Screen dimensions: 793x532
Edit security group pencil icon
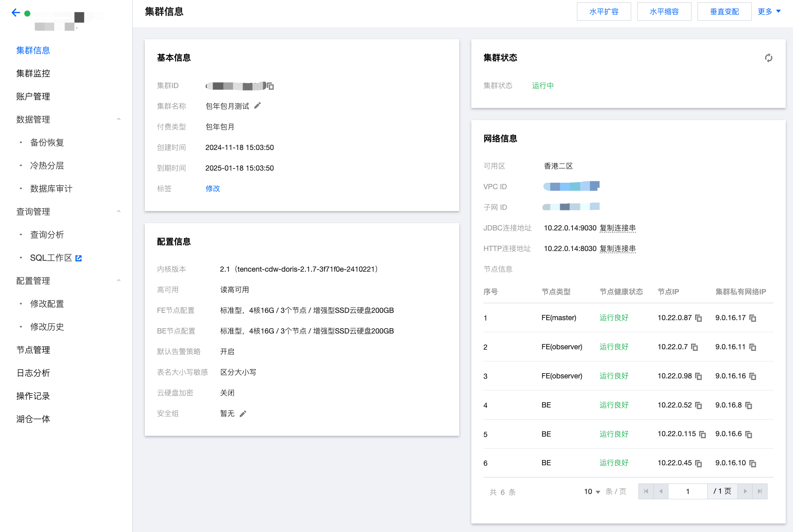point(243,414)
